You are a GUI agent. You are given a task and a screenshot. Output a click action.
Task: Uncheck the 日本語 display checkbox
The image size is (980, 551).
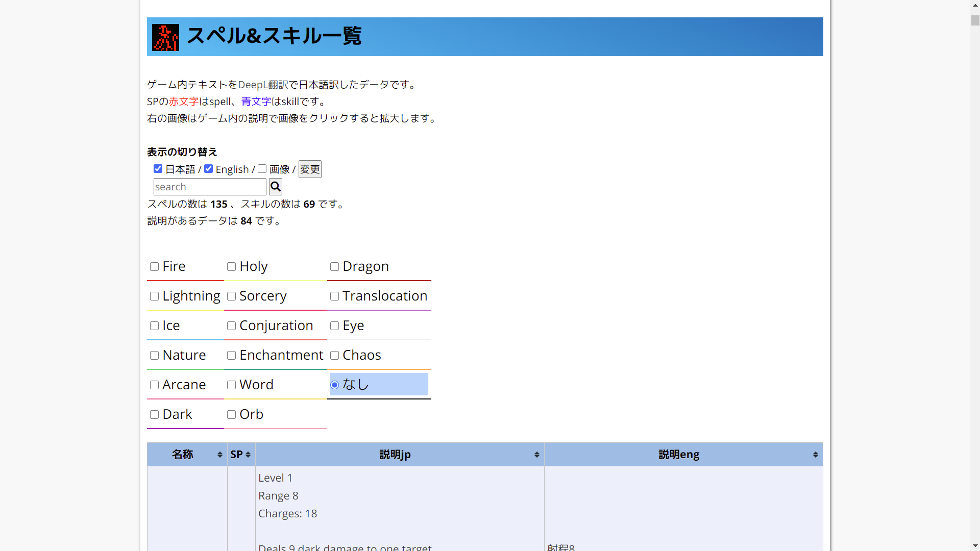coord(158,169)
